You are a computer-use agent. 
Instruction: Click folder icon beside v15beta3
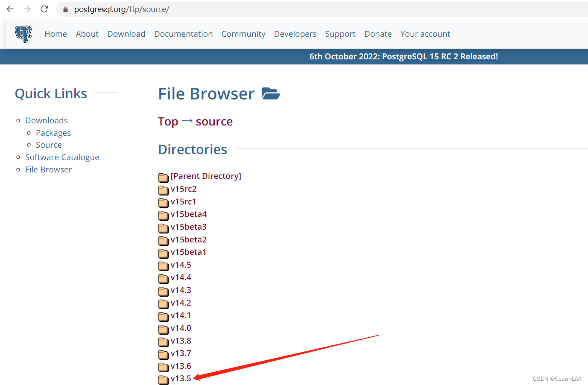(163, 228)
